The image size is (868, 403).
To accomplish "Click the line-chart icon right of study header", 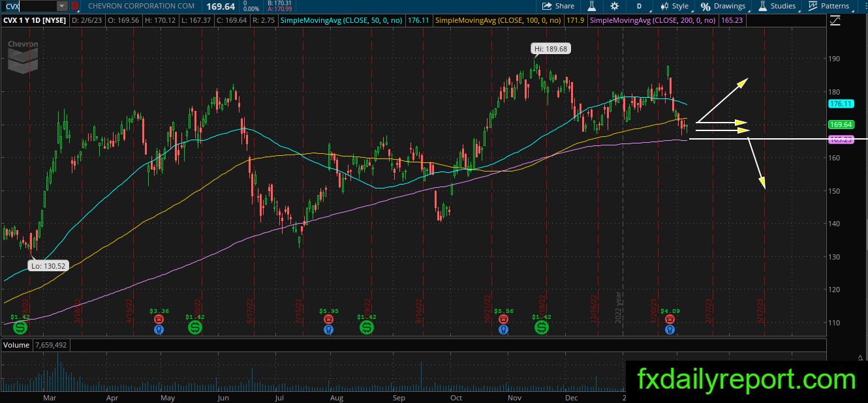I will (x=835, y=21).
